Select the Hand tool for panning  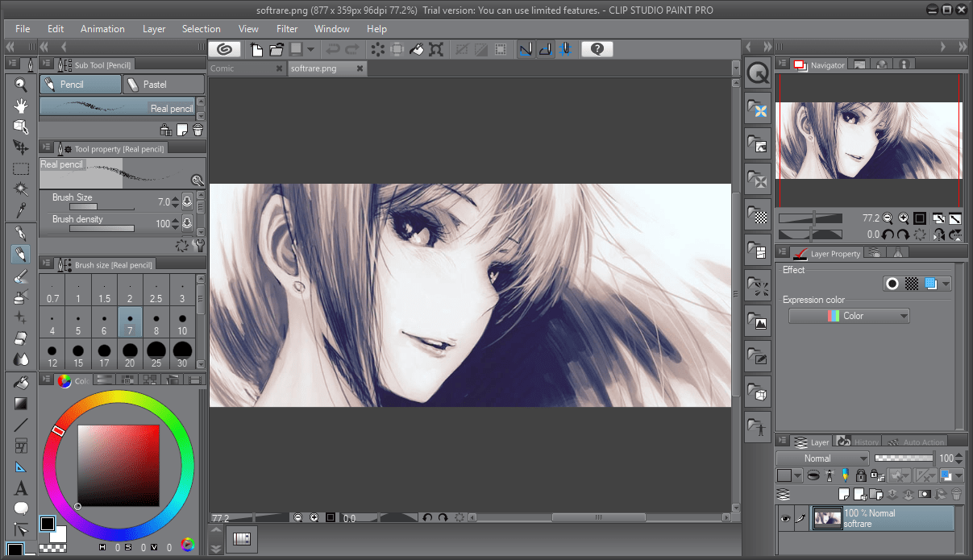[21, 106]
